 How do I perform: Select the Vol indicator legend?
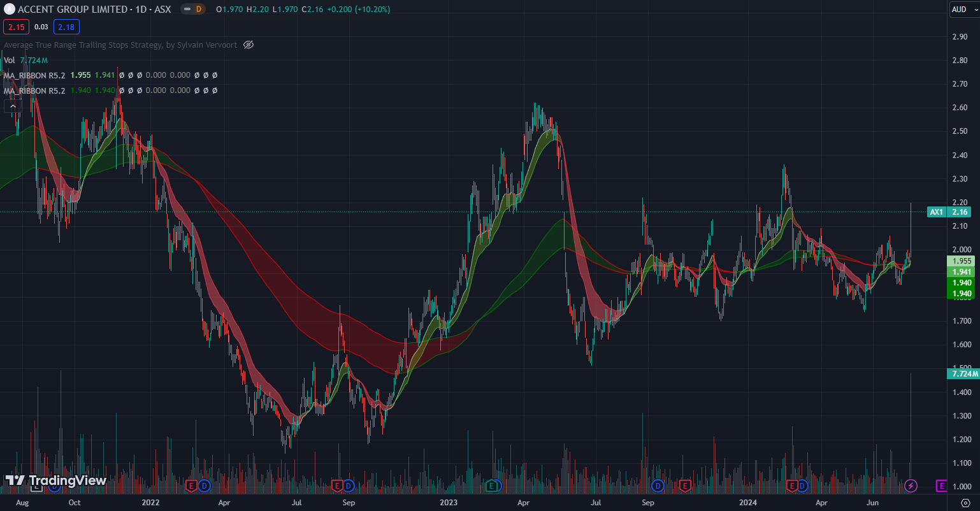tap(10, 60)
